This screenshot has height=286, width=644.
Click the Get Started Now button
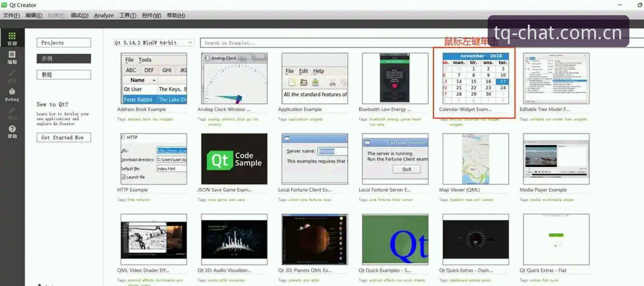[64, 138]
